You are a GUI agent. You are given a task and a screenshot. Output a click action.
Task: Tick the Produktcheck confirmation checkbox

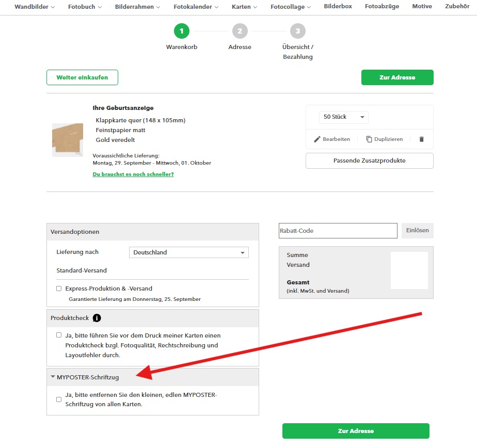click(x=59, y=335)
